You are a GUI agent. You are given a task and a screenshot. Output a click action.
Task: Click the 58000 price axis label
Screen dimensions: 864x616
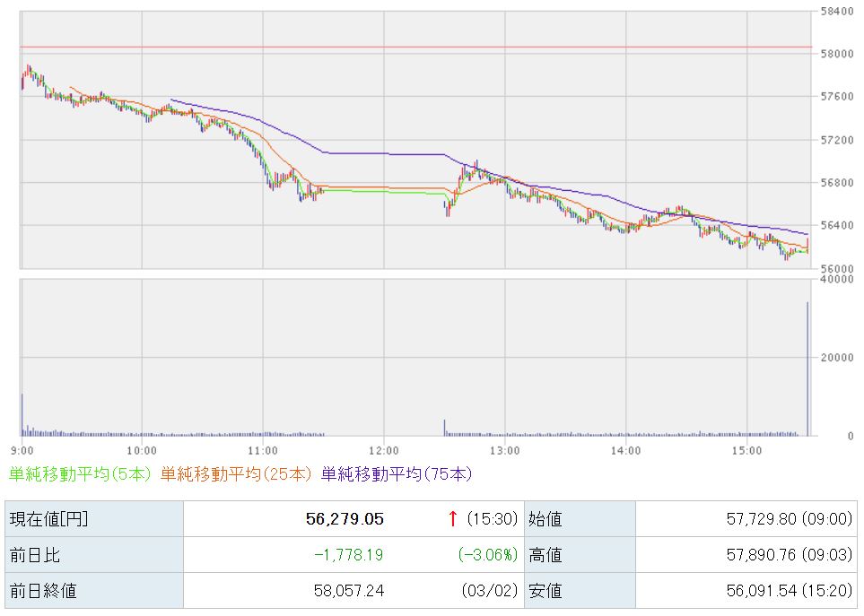[x=836, y=54]
